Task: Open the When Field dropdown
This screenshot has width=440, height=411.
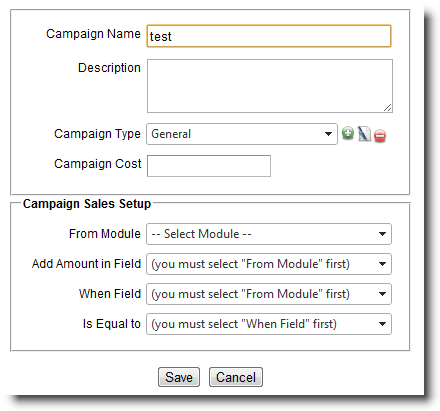Action: pos(269,294)
